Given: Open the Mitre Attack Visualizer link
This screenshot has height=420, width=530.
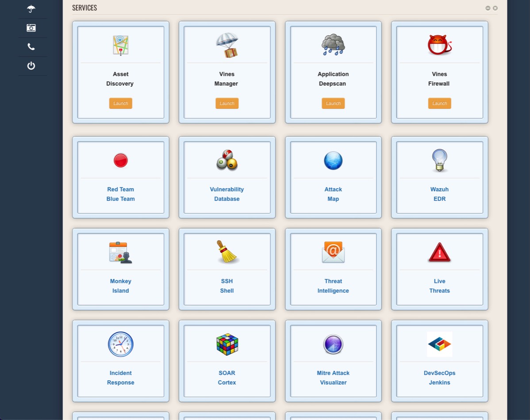Looking at the screenshot, I should point(333,378).
